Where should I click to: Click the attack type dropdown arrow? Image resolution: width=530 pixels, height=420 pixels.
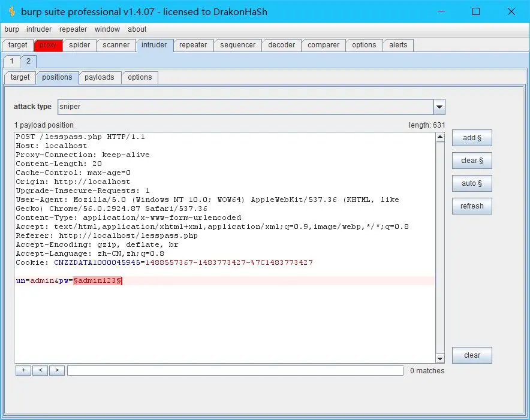tap(439, 107)
